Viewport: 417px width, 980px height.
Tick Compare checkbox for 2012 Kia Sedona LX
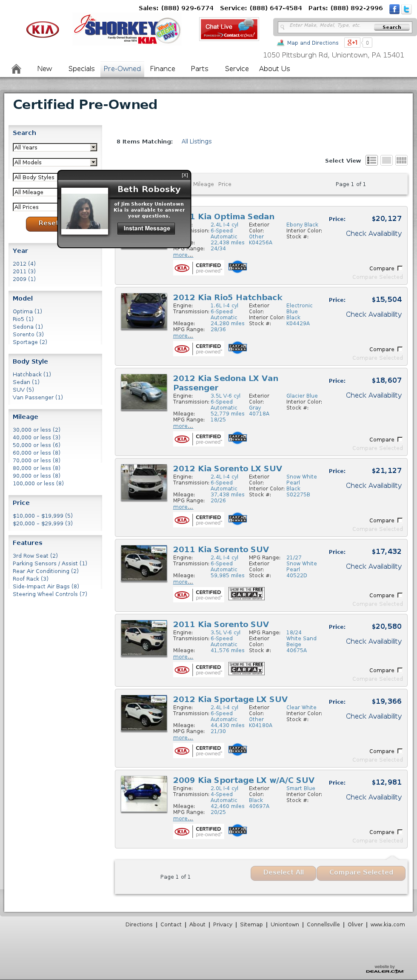[400, 439]
